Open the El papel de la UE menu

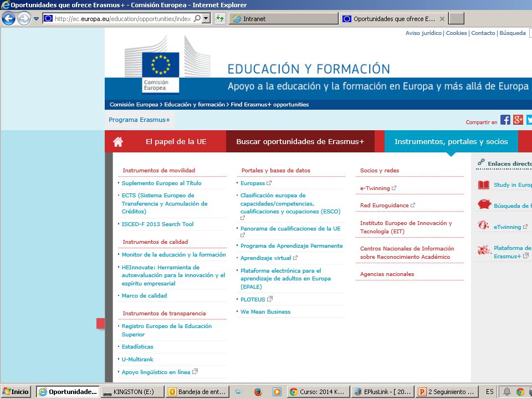tap(176, 141)
